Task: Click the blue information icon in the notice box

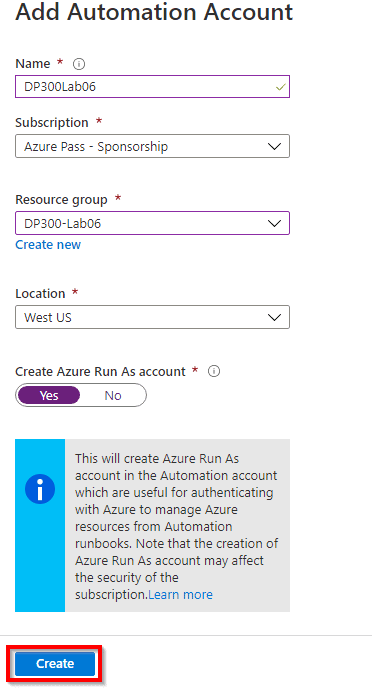Action: 40,489
